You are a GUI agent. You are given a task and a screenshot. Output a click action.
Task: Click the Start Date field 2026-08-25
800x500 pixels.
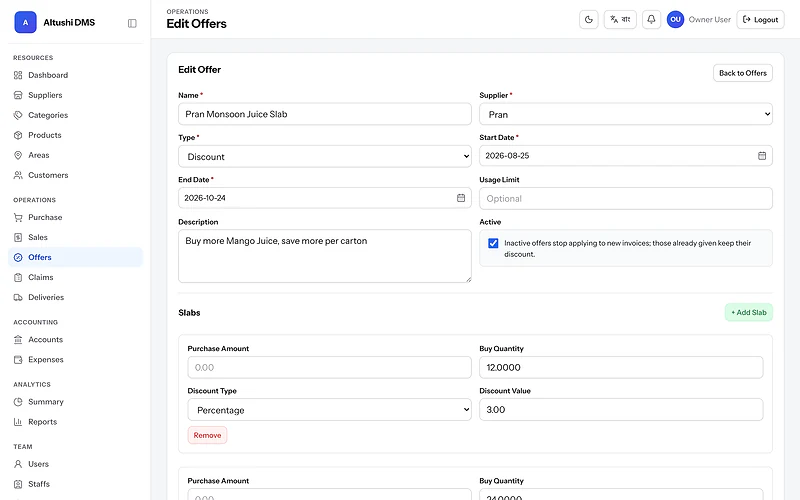click(x=626, y=156)
